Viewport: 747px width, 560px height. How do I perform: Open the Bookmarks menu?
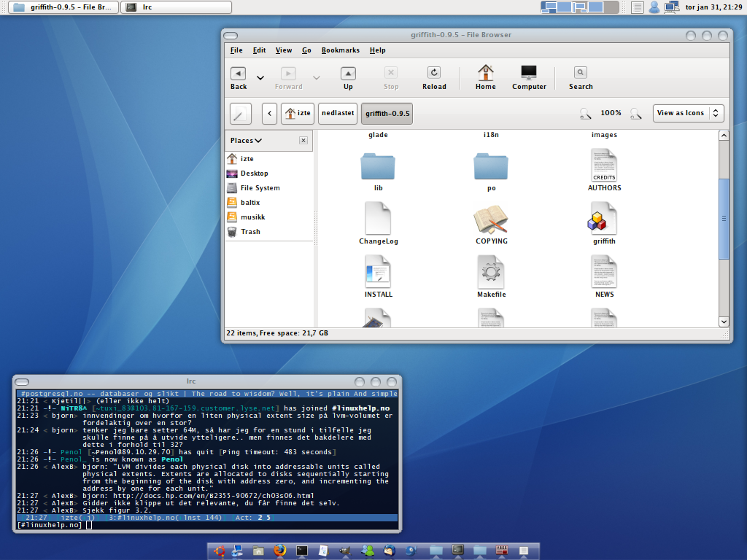340,50
